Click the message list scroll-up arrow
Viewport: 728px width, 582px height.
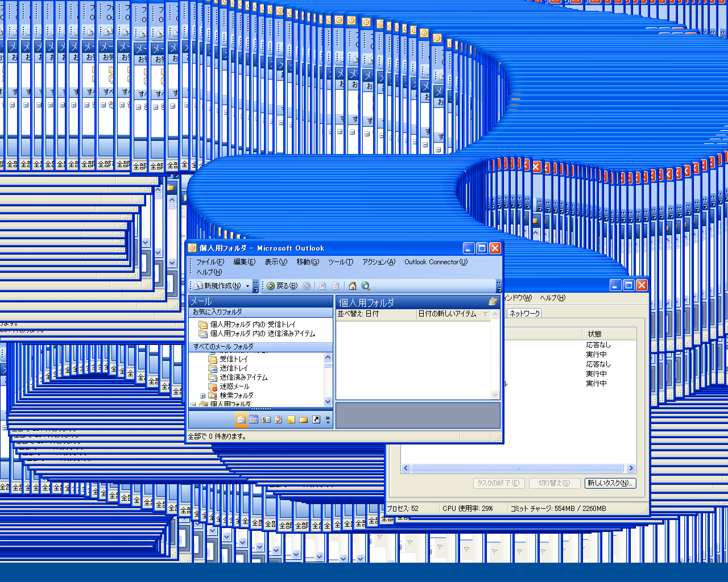pos(495,314)
